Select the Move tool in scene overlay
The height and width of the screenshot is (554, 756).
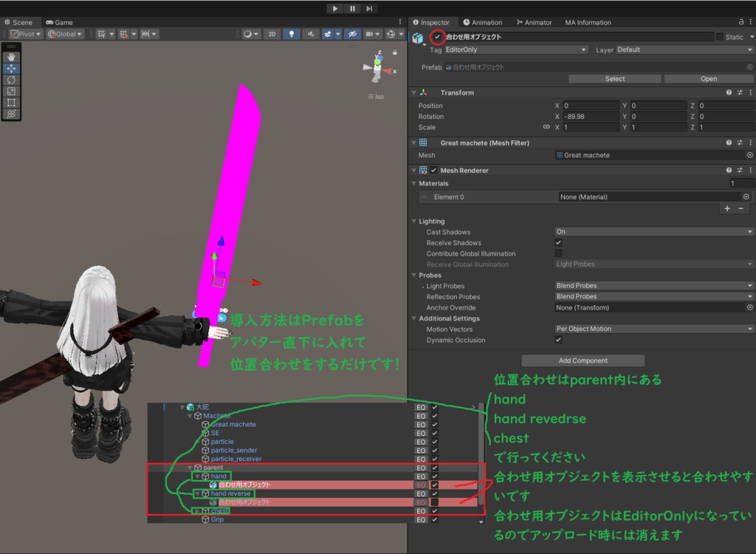pyautogui.click(x=11, y=69)
